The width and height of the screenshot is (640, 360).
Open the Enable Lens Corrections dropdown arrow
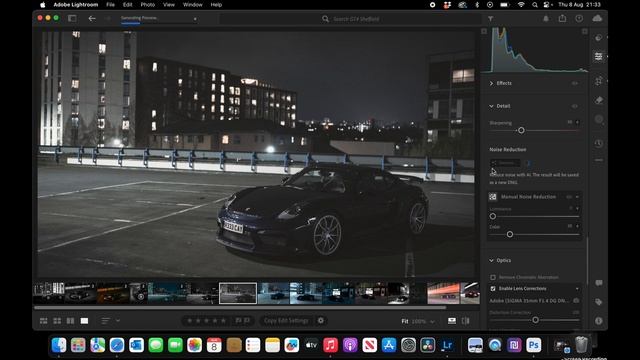[577, 289]
